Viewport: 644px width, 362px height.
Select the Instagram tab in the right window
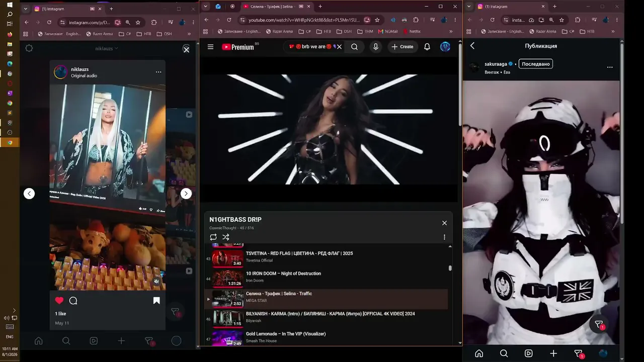point(511,7)
